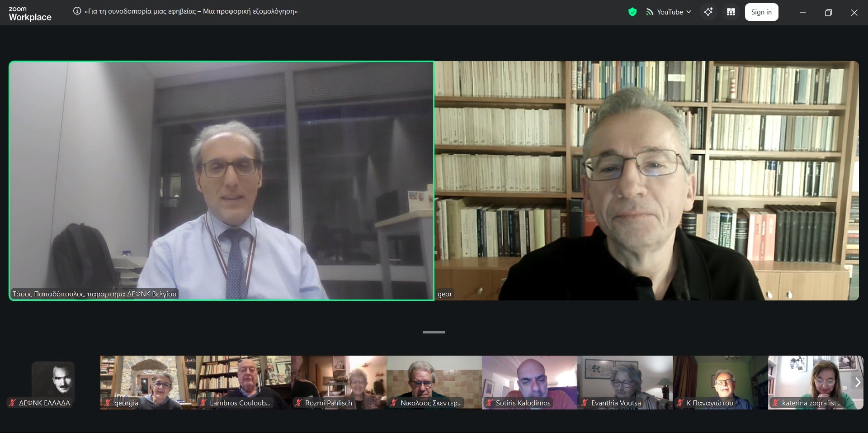Select Τάσος Παπαδόπουλος speaker video
This screenshot has width=868, height=433.
tap(222, 181)
